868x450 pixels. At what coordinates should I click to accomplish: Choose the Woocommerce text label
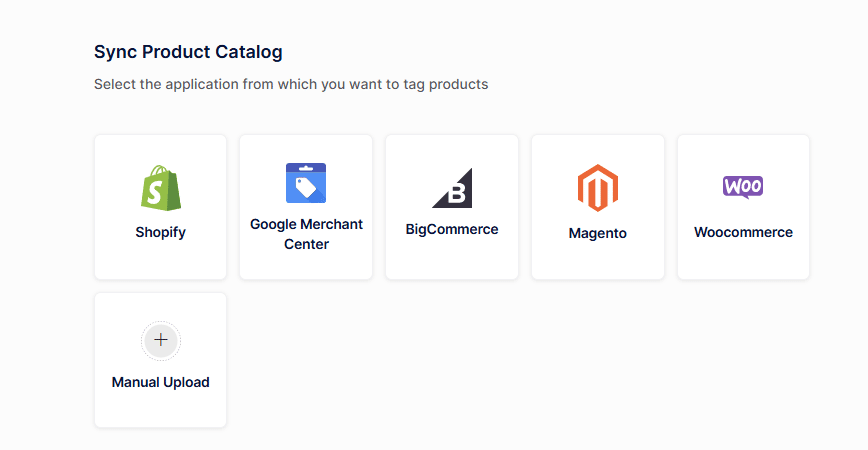(x=743, y=232)
